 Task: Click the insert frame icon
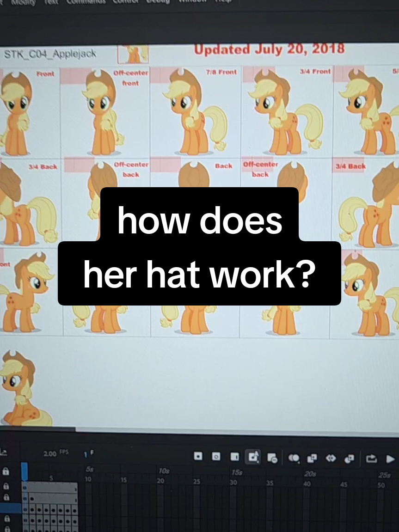click(235, 457)
